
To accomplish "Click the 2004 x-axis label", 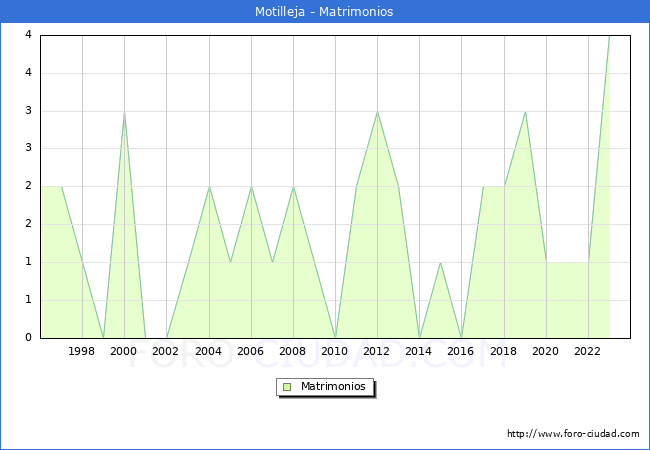I will (x=209, y=351).
